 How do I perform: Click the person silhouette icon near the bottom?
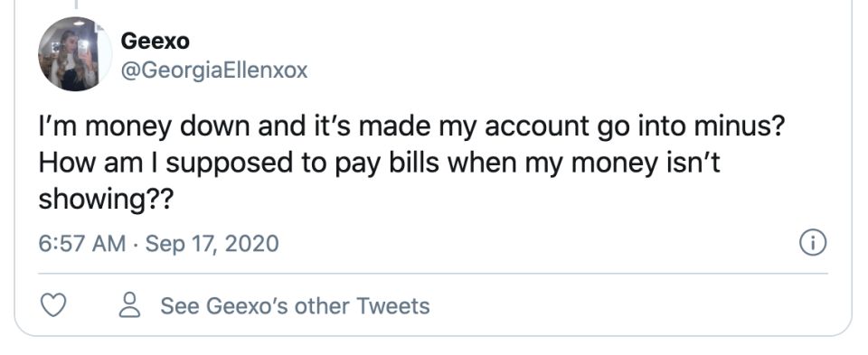(x=129, y=305)
